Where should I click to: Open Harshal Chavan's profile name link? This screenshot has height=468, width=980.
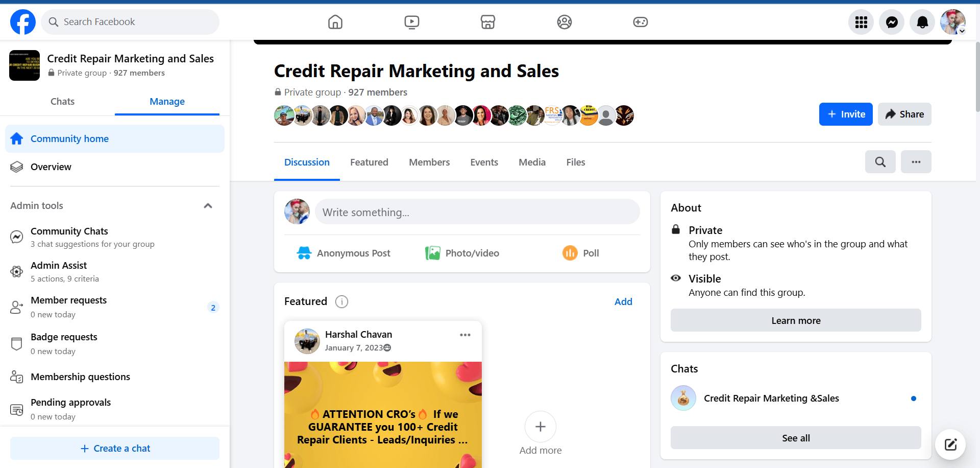coord(358,335)
